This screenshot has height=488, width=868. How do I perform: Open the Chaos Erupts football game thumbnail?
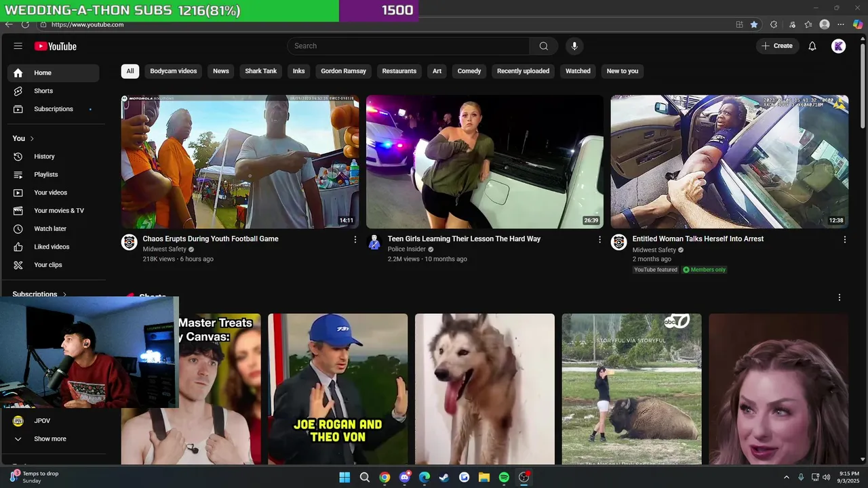(x=240, y=161)
